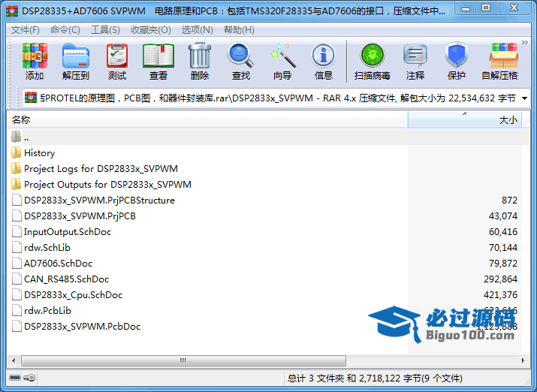This screenshot has height=392, width=537.
Task: Click the History folder icon
Action: [x=16, y=152]
